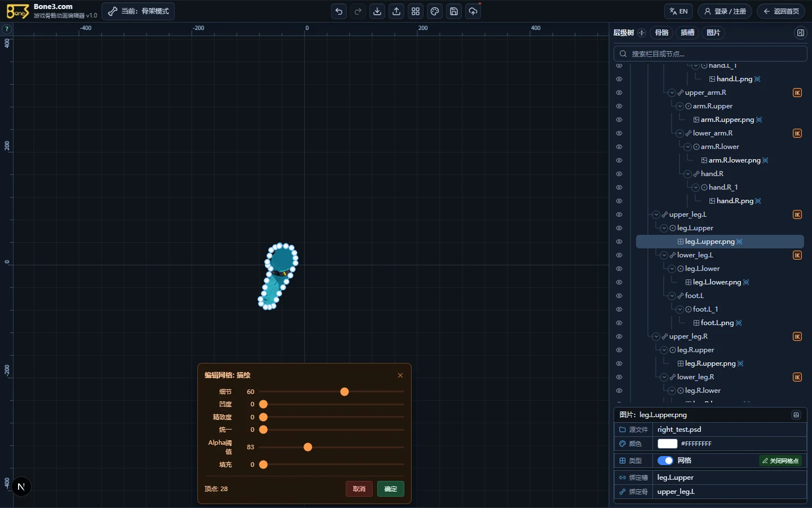812x508 pixels.
Task: Click the icon at right of 图片 header
Action: click(x=796, y=415)
